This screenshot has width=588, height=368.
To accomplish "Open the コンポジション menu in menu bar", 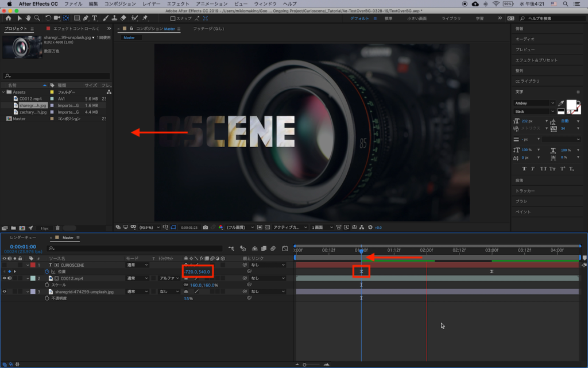I will point(119,3).
